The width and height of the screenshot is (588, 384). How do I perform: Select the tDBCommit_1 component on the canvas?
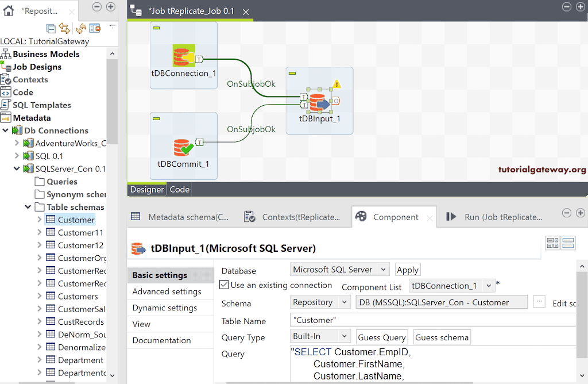pyautogui.click(x=183, y=145)
